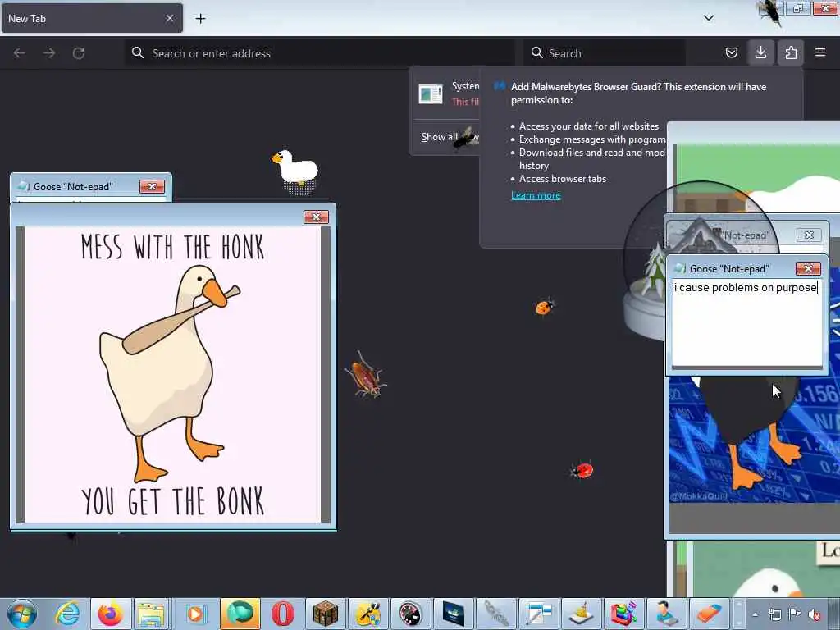Click the orange ladybug
Image resolution: width=840 pixels, height=630 pixels.
tap(545, 307)
